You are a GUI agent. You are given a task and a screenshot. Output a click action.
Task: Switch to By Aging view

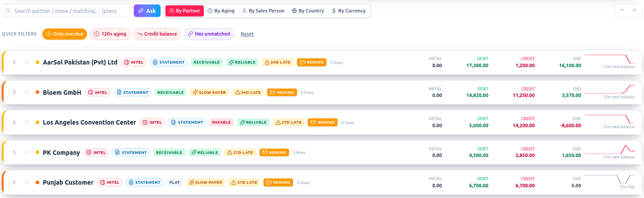221,11
